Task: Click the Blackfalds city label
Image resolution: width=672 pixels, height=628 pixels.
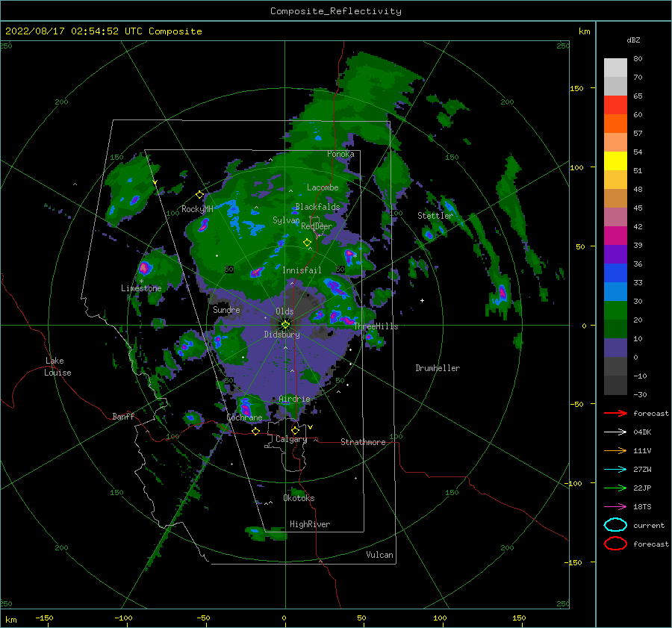Action: pos(317,207)
